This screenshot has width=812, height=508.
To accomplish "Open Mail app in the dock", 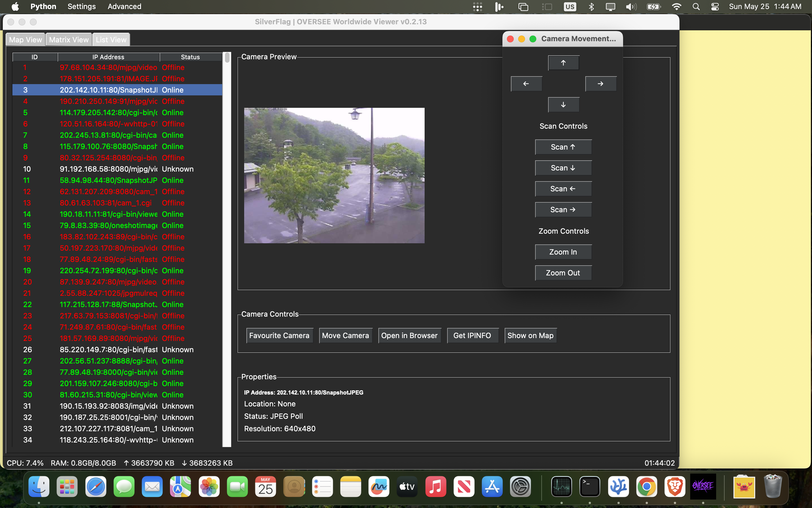I will (152, 487).
